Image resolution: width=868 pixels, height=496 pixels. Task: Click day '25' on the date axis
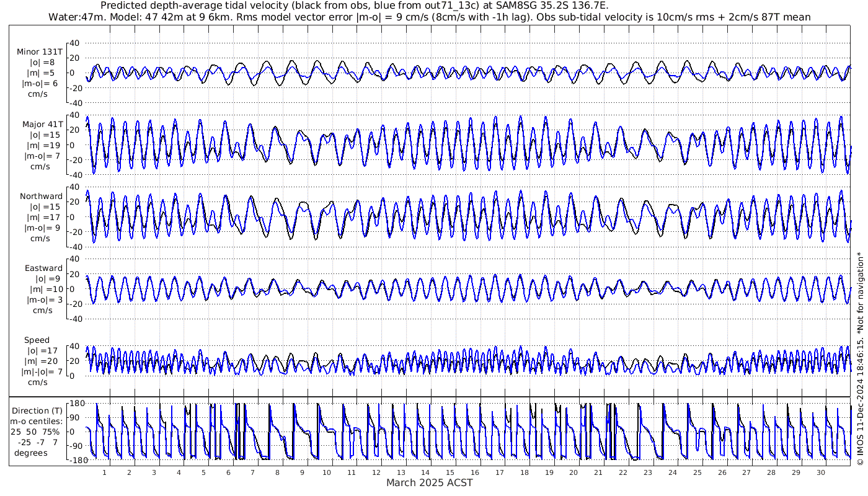[697, 472]
